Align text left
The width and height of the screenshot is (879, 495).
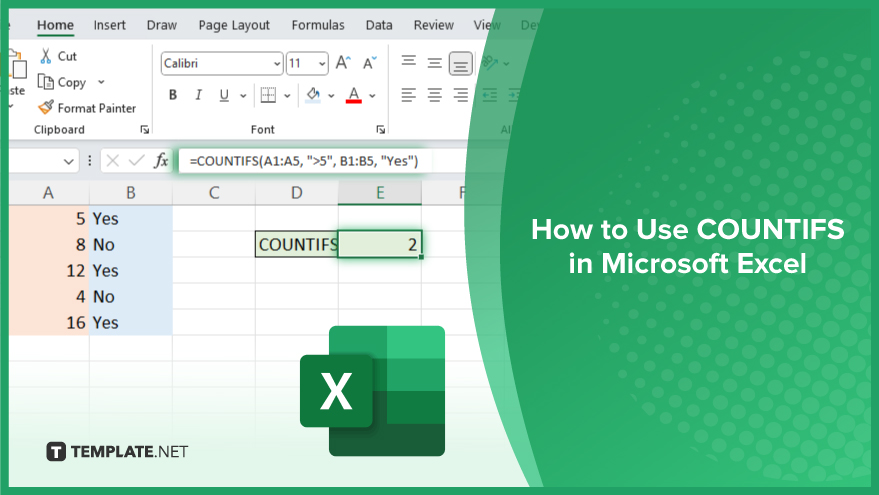point(409,95)
